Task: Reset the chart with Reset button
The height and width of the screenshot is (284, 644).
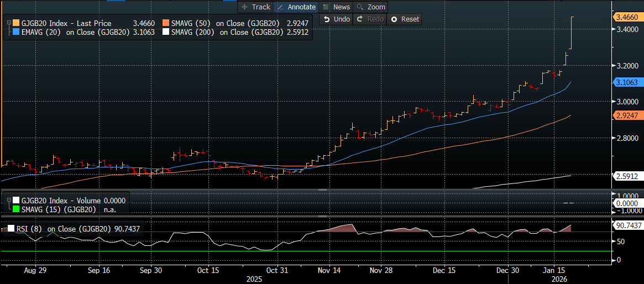Action: 405,19
